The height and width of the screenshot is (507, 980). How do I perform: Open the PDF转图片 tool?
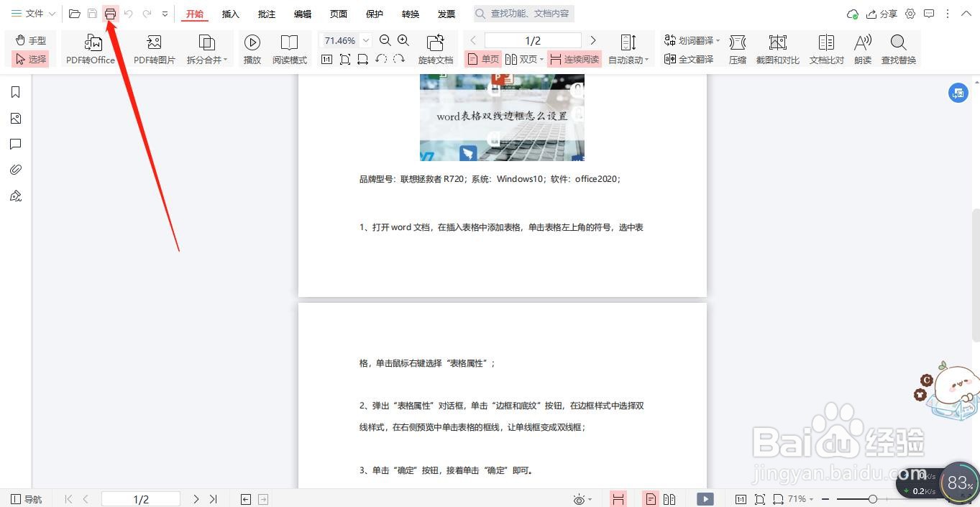pos(154,48)
